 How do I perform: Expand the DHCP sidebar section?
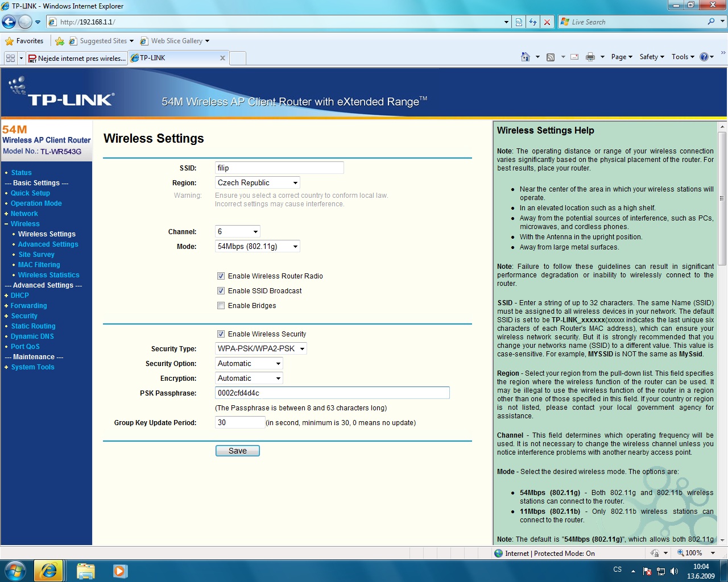[19, 296]
